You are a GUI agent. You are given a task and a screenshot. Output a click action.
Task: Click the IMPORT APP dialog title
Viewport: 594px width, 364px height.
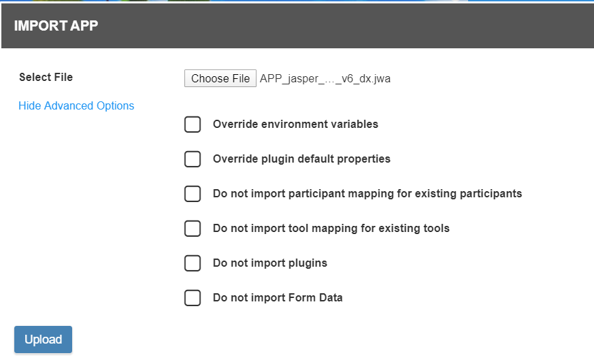[56, 26]
